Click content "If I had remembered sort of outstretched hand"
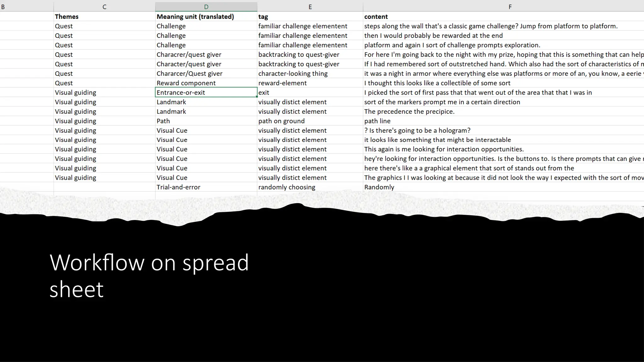Screen dimensions: 644x362 tap(503, 64)
